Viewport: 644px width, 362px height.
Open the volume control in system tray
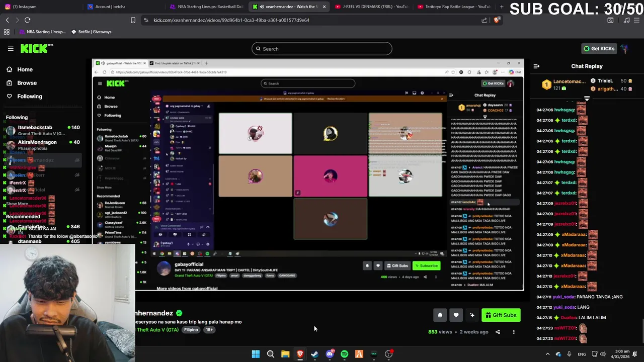[x=603, y=354]
